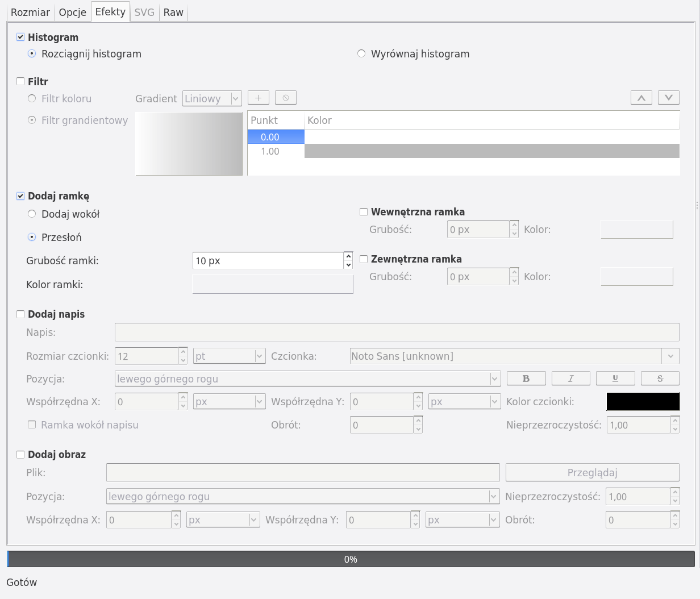Viewport: 700px width, 599px height.
Task: Toggle the Dodaj ramkę checkbox
Action: pyautogui.click(x=20, y=196)
